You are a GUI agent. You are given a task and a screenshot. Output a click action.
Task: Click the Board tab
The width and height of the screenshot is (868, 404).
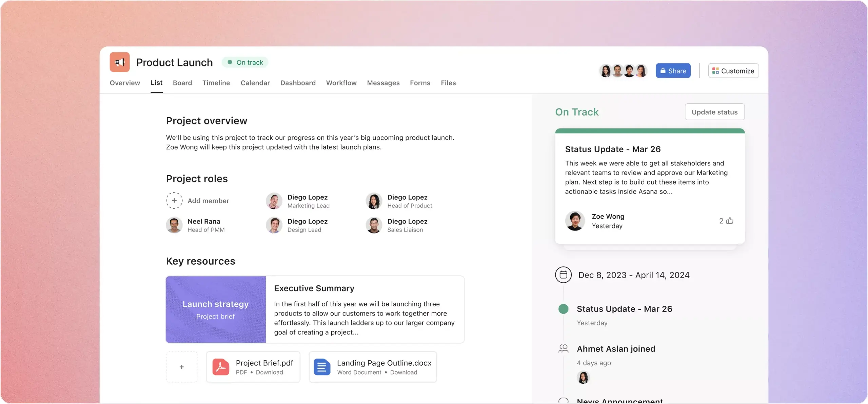182,83
